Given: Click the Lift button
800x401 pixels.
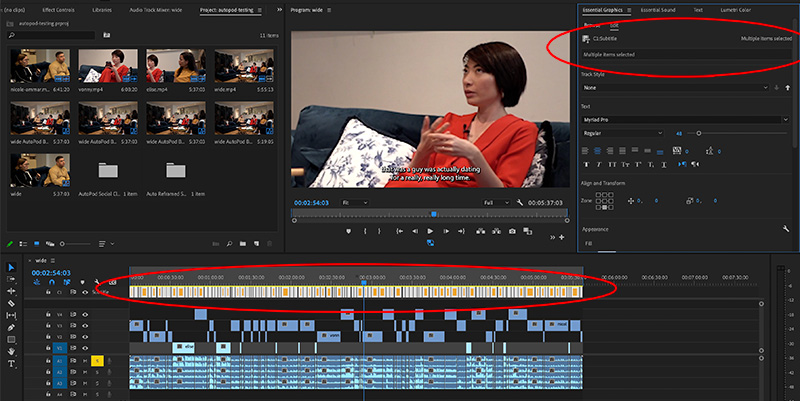Looking at the screenshot, I should pos(481,231).
